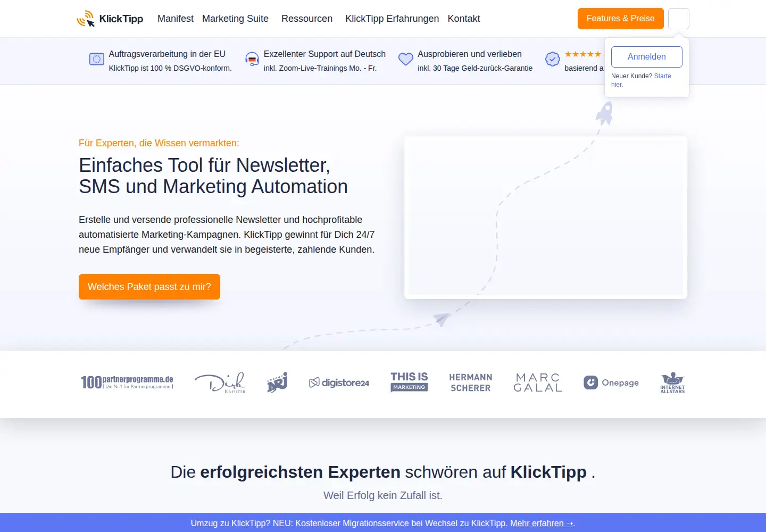Click the digistore24 logo
Image resolution: width=766 pixels, height=532 pixels.
tap(339, 383)
